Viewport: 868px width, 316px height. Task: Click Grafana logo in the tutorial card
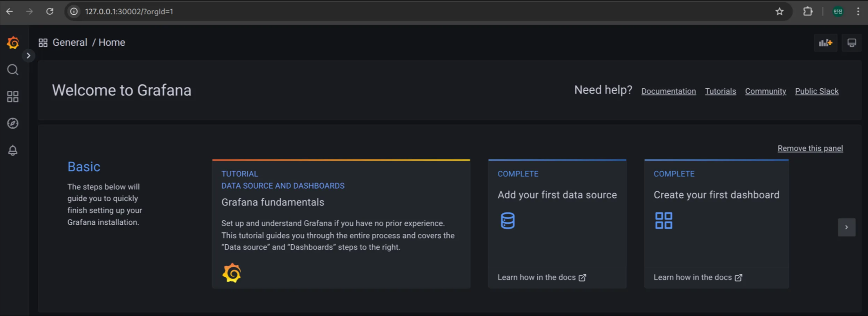pos(232,273)
